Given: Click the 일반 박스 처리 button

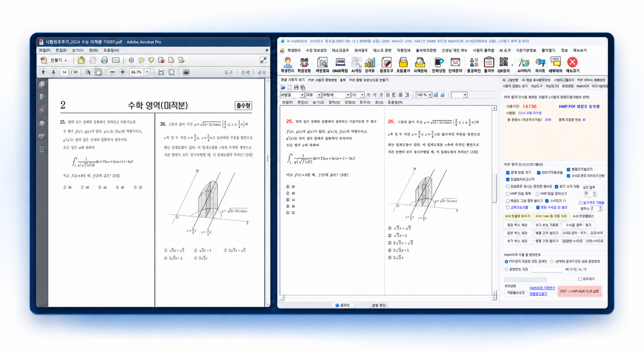Looking at the screenshot, I should point(517,233).
